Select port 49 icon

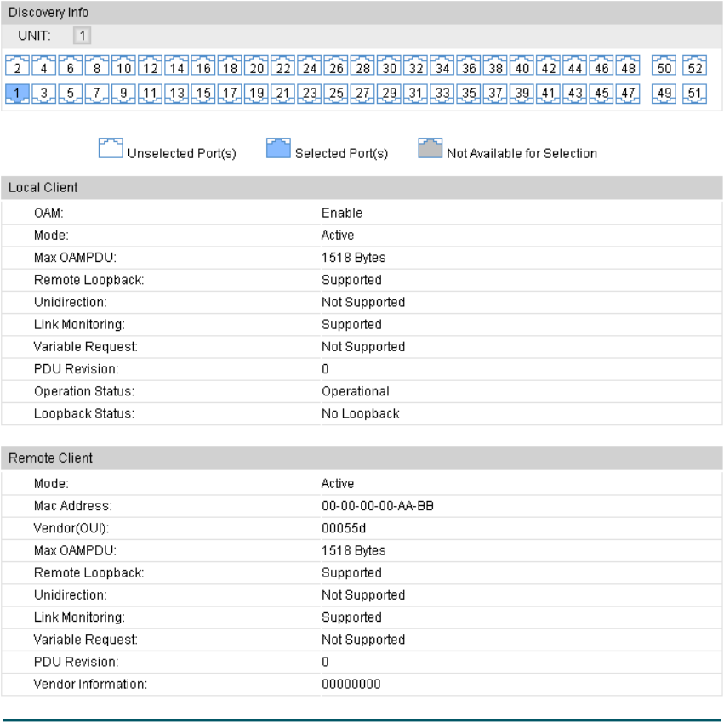(664, 94)
